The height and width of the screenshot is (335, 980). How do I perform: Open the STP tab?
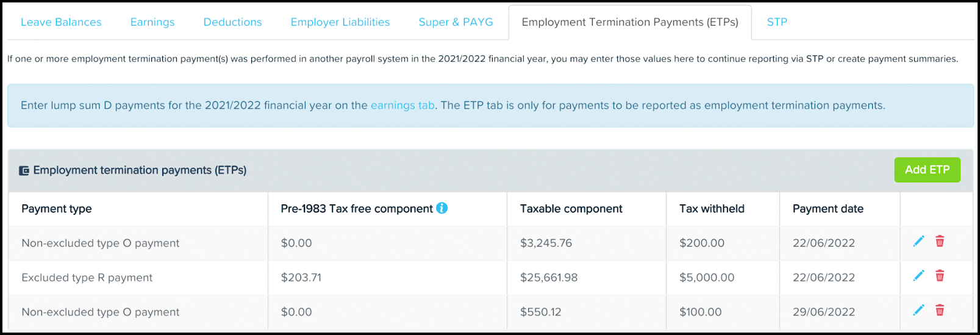click(777, 22)
